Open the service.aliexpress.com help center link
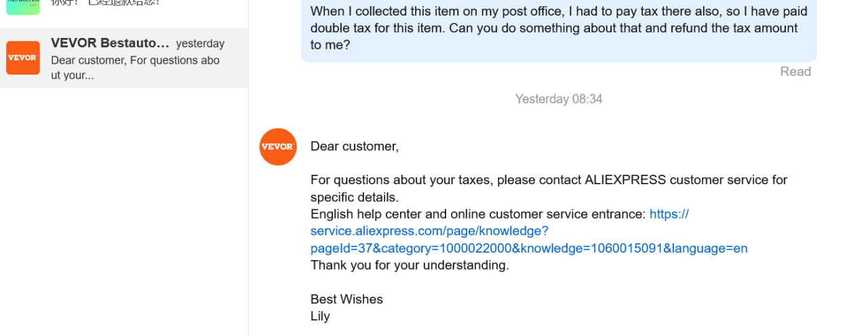The height and width of the screenshot is (336, 868). (x=529, y=232)
